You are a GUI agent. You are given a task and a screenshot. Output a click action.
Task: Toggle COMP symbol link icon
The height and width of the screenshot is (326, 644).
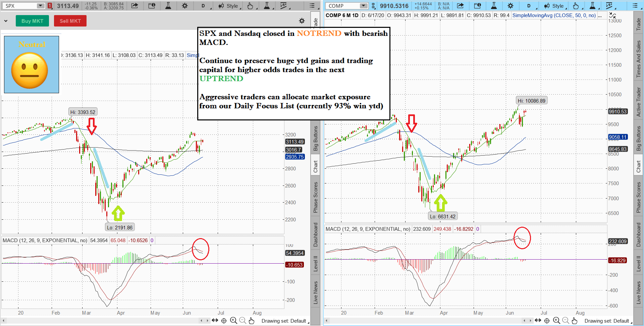(x=373, y=6)
